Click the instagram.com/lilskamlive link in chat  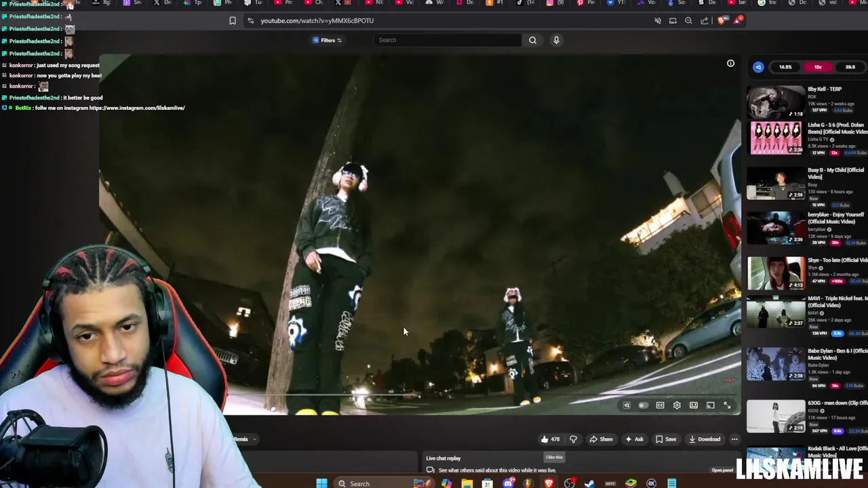[x=137, y=108]
